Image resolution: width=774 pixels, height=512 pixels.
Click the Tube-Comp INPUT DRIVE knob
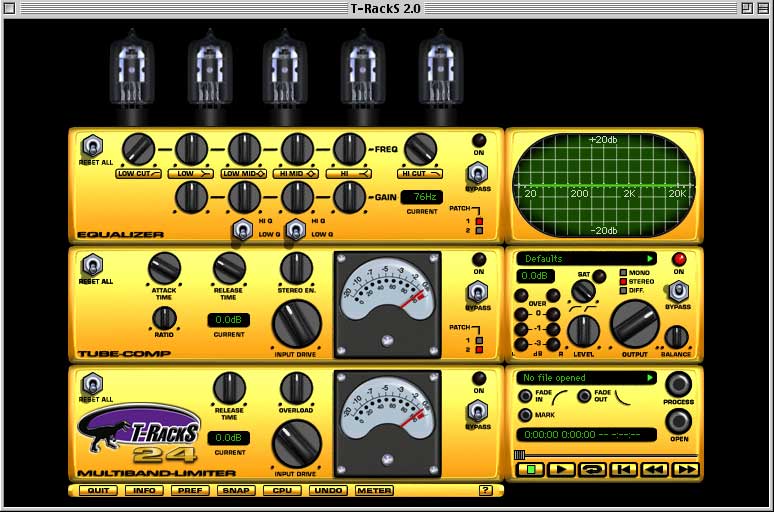297,324
